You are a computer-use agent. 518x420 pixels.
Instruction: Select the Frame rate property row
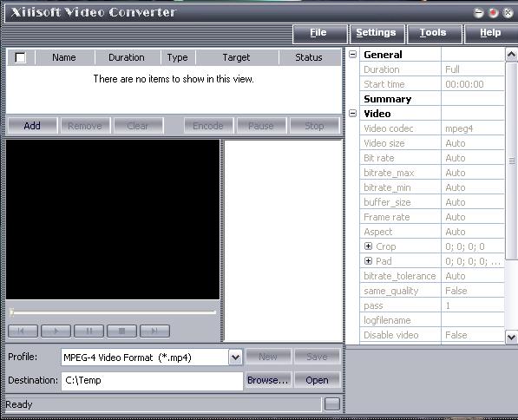click(x=432, y=217)
